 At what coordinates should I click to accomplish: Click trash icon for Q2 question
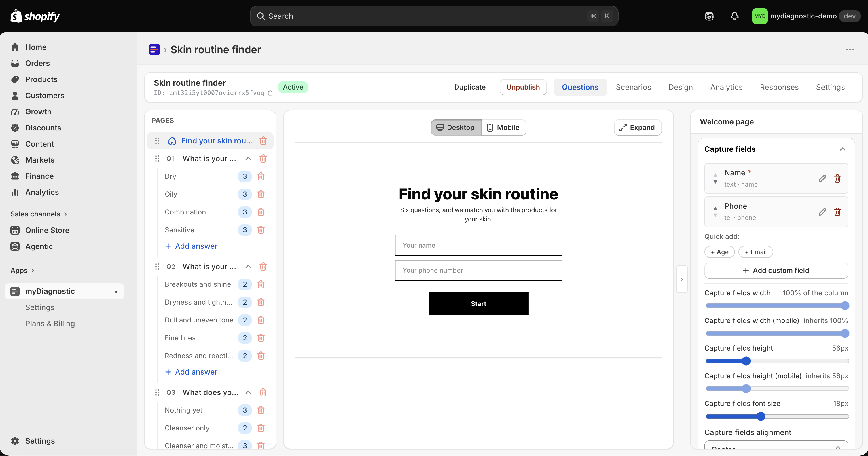pos(263,266)
